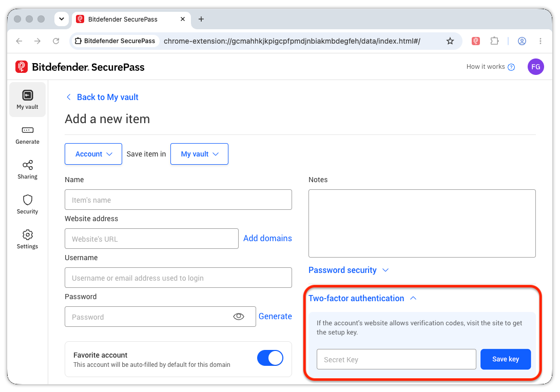Click Back to My vault link
Viewport: 560px width, 392px height.
coord(103,97)
